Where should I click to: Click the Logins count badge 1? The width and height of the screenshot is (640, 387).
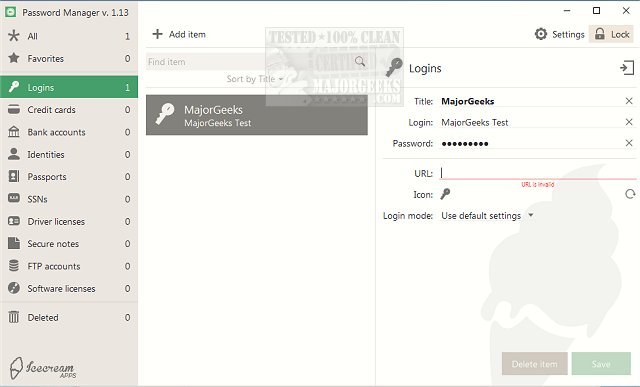coord(127,87)
